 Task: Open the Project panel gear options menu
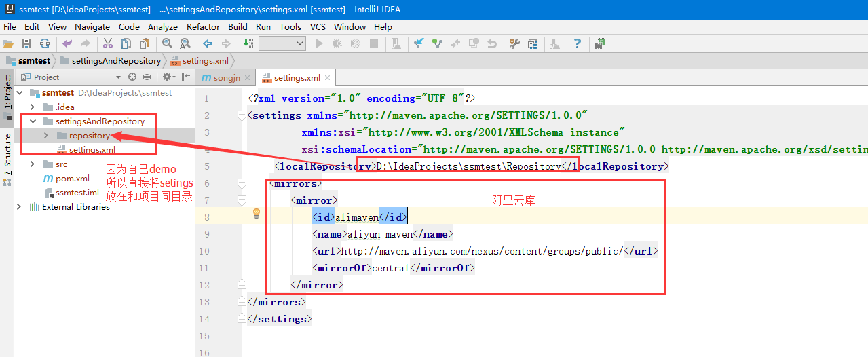click(x=168, y=77)
